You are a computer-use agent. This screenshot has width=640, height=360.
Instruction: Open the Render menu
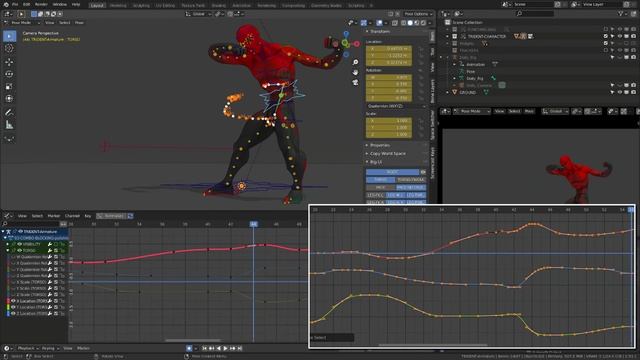click(x=41, y=4)
